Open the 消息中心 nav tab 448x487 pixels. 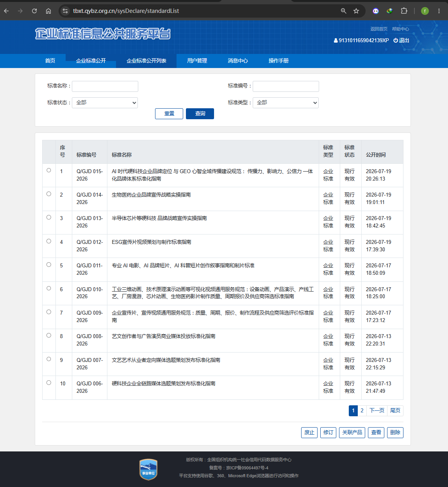(x=237, y=61)
